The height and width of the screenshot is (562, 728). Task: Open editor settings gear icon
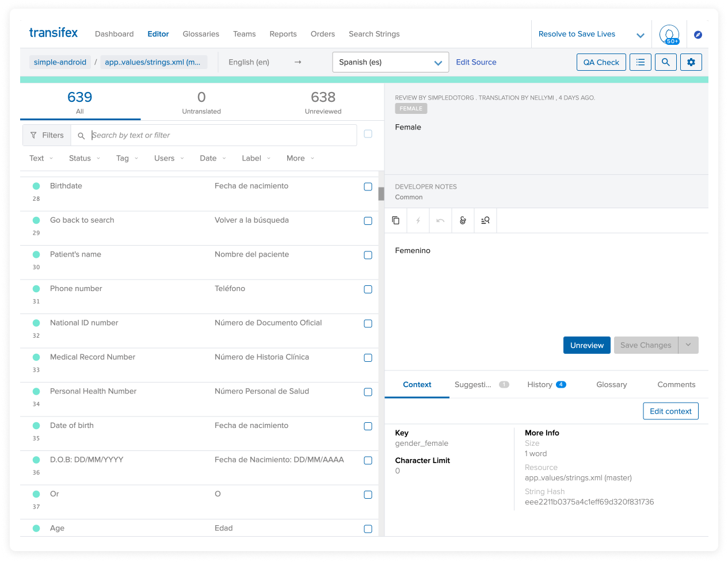pyautogui.click(x=691, y=62)
